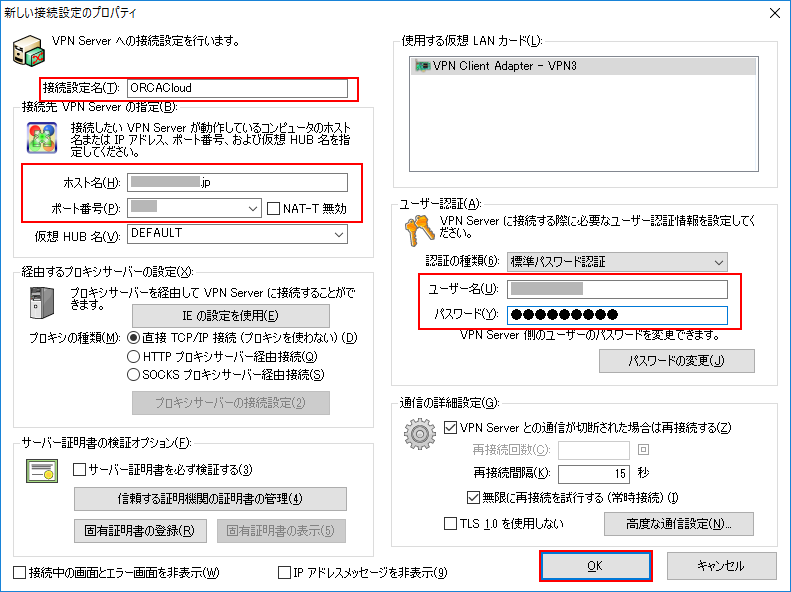Viewport: 791px width, 592px height.
Task: Toggle the NAT-T 無効 checkbox
Action: tap(273, 209)
